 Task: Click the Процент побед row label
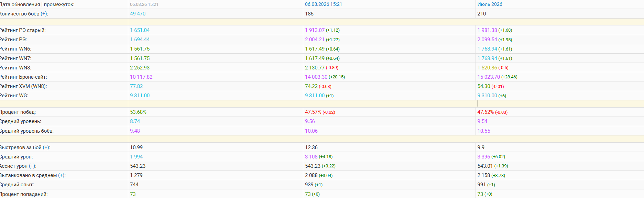point(18,112)
